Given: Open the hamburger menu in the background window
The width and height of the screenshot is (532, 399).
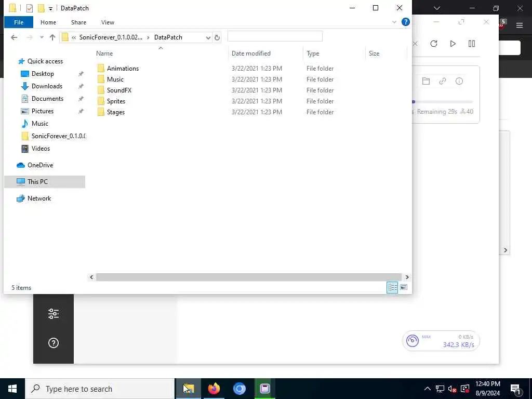Looking at the screenshot, I should point(520,25).
